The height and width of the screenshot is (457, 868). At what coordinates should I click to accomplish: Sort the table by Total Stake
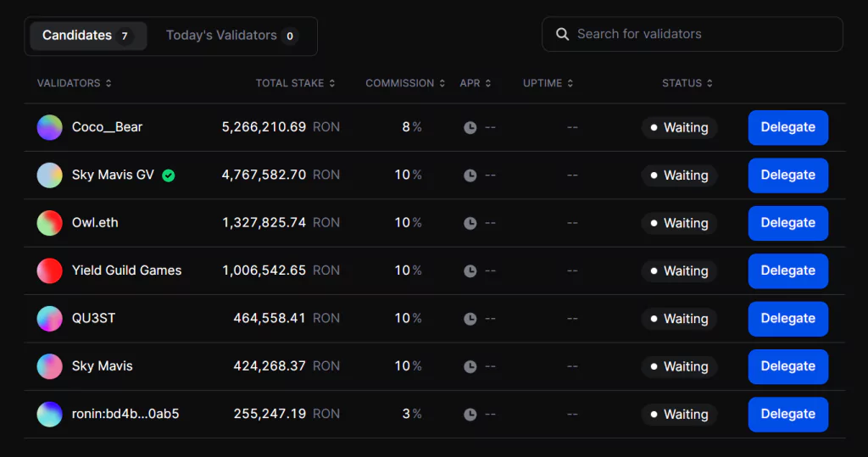point(295,83)
